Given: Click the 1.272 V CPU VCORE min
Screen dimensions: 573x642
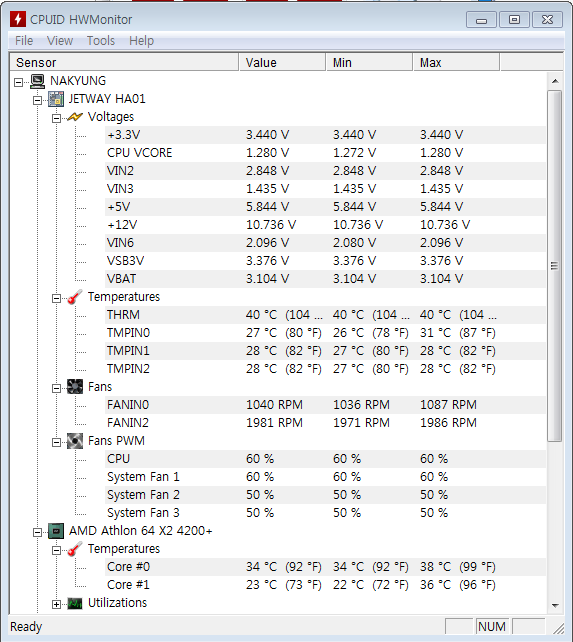Looking at the screenshot, I should [x=354, y=153].
